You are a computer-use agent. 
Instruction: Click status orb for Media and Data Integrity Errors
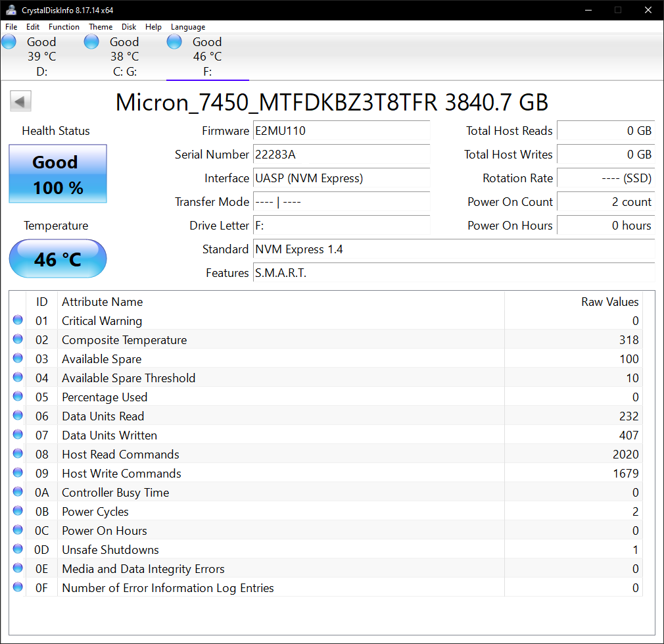(x=18, y=568)
